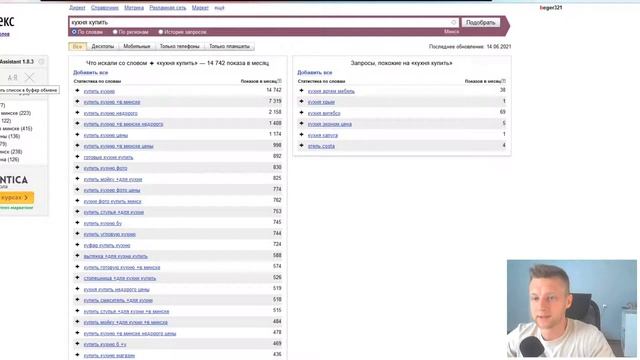Click 'Добавить все' in the similar queries panel

[x=315, y=72]
